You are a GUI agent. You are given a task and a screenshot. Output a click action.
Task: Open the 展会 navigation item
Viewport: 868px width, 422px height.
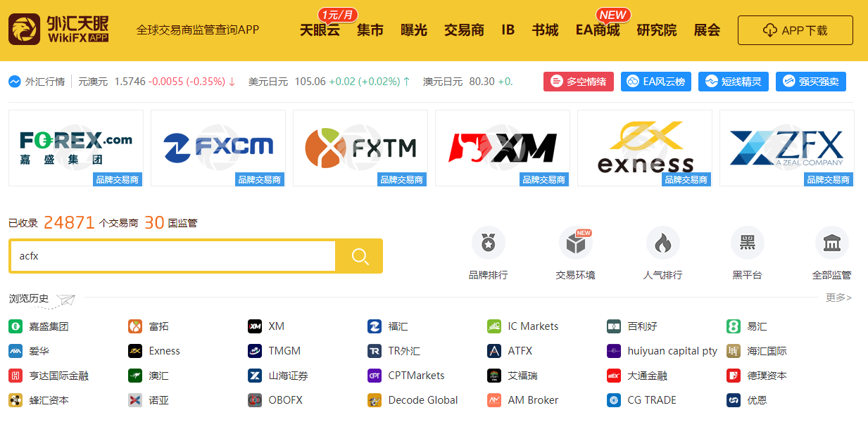(x=707, y=30)
